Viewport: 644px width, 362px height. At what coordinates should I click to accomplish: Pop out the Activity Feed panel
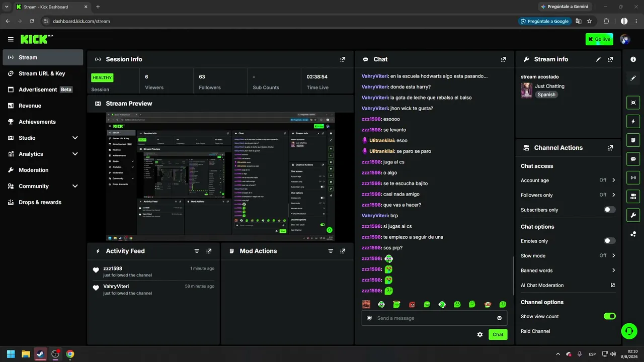209,251
